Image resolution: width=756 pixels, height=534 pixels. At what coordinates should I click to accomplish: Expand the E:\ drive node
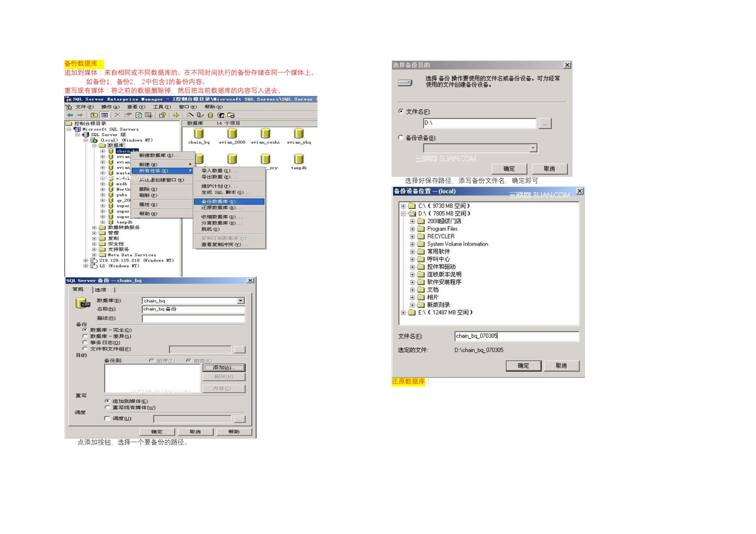click(403, 313)
